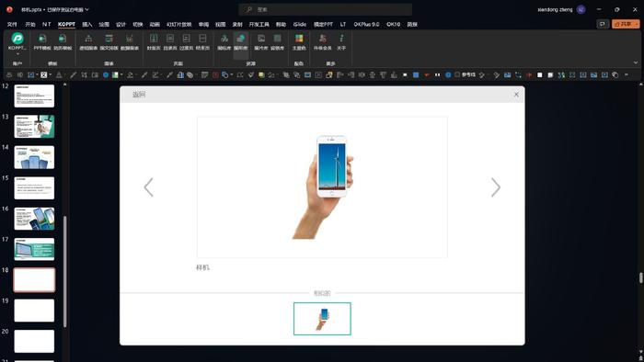Screen dimensions: 644x362
Task: Switch to the 开发工具 tab
Action: click(x=259, y=24)
